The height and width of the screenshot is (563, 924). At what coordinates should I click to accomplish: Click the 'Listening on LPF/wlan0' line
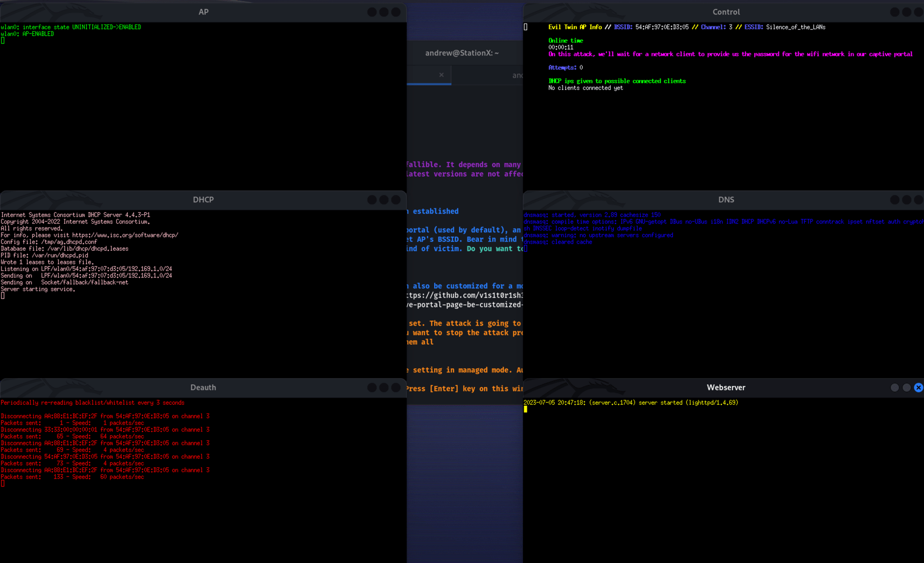[86, 269]
